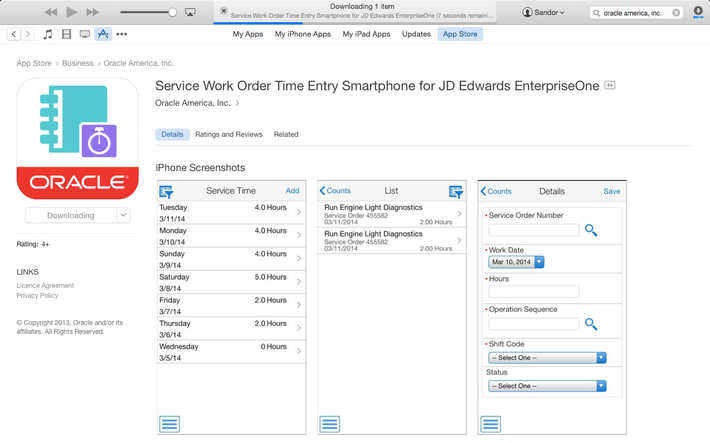Viewport: 710px width, 443px height.
Task: Click the fast-forward playback button
Action: (92, 12)
